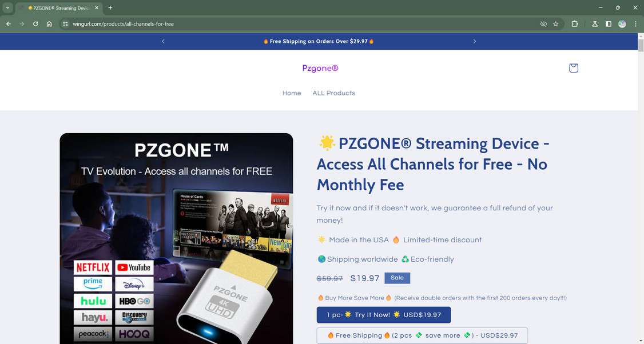Open the profile avatar icon
This screenshot has height=344, width=644.
point(622,24)
